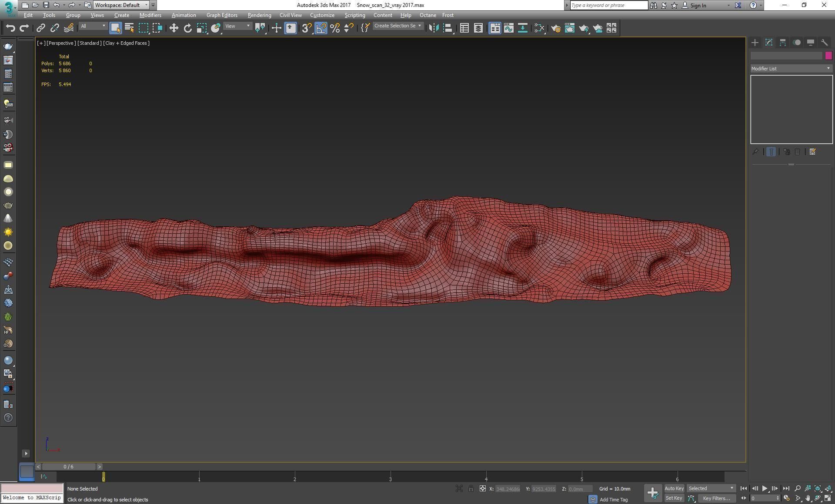Open the Rendering menu
This screenshot has height=504, width=835.
tap(259, 15)
